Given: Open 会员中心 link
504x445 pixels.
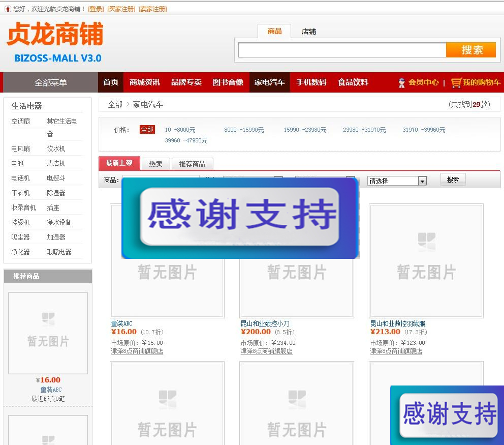Looking at the screenshot, I should tap(424, 82).
